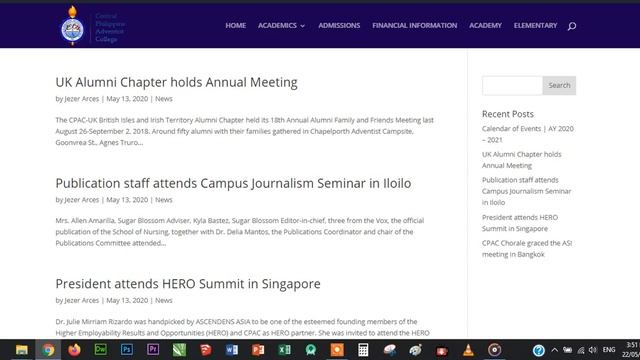This screenshot has width=640, height=360.
Task: Open the red app icon before Word
Action: pyautogui.click(x=206, y=350)
